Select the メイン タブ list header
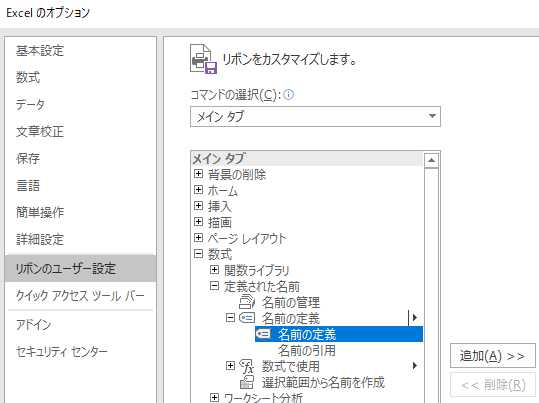Image resolution: width=539 pixels, height=403 pixels. pos(307,159)
